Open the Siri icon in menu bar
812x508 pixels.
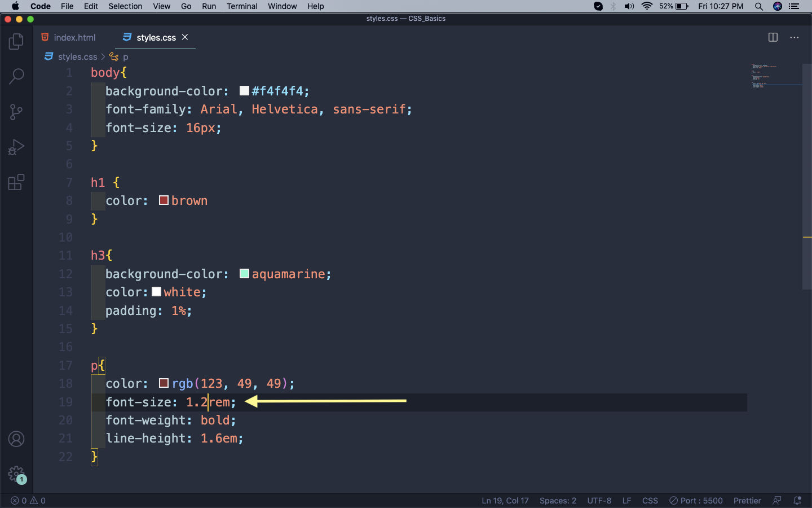point(778,6)
